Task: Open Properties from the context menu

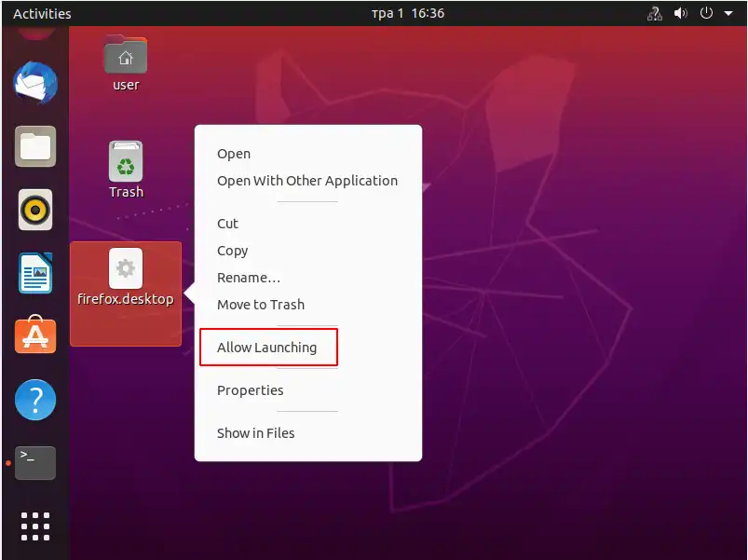Action: coord(250,390)
